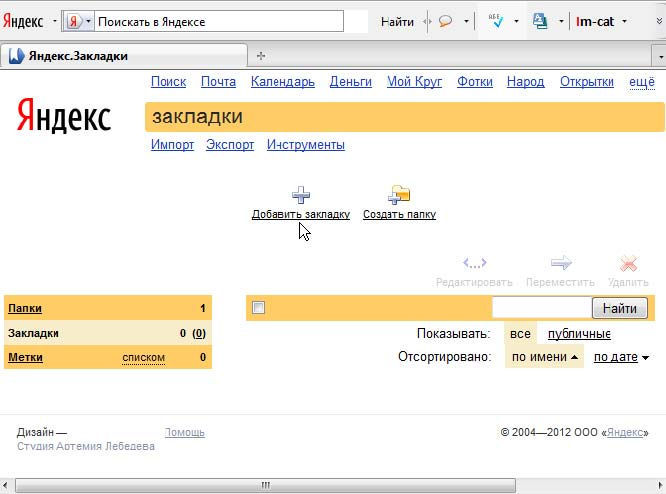Click the toolbar 'Найти' button
The image size is (666, 494).
tap(397, 22)
